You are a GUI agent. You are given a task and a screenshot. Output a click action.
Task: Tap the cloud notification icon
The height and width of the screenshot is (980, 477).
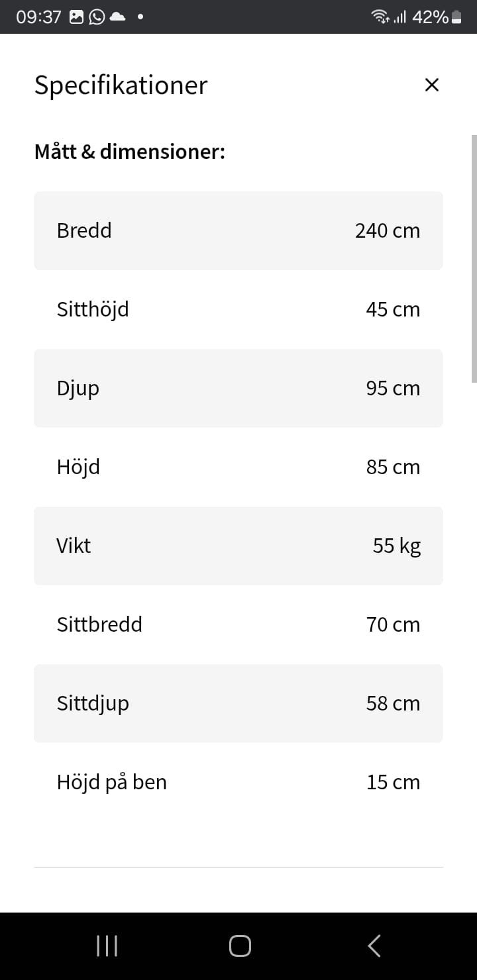(117, 17)
